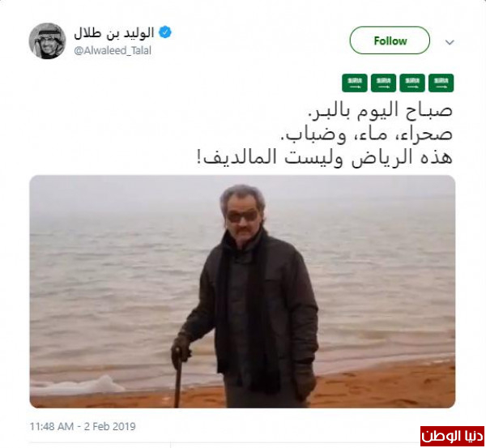Open the chevron menu beside Follow

(x=450, y=42)
